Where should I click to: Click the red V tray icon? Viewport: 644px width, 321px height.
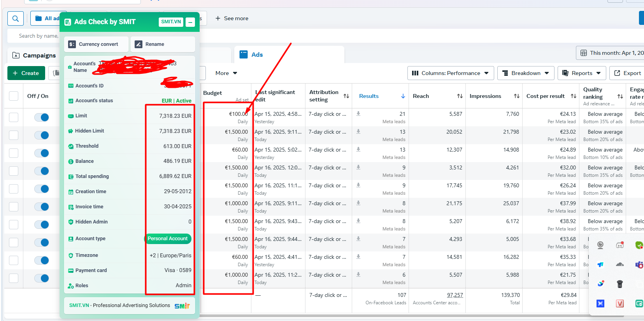620,304
